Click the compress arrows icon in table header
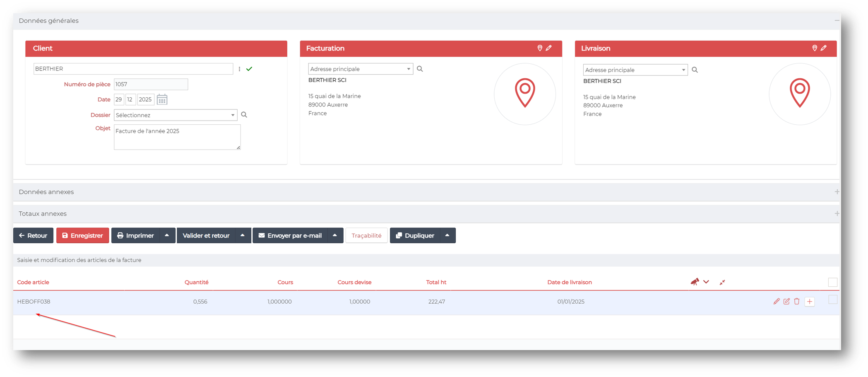The width and height of the screenshot is (868, 377). click(722, 282)
